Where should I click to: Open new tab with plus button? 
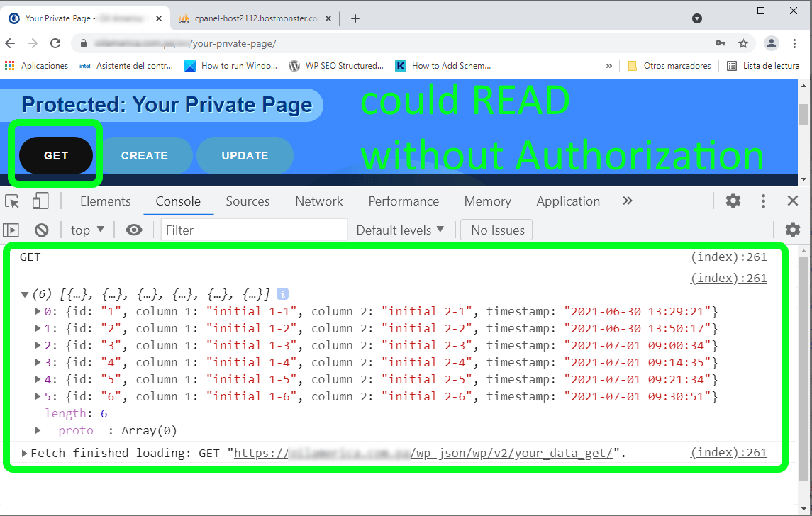click(x=355, y=18)
